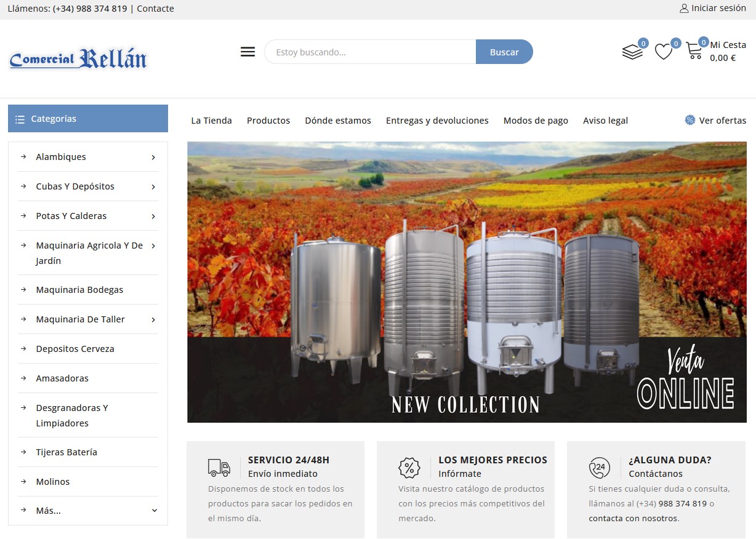The image size is (756, 539).
Task: Open the hamburger menu icon
Action: tap(247, 52)
